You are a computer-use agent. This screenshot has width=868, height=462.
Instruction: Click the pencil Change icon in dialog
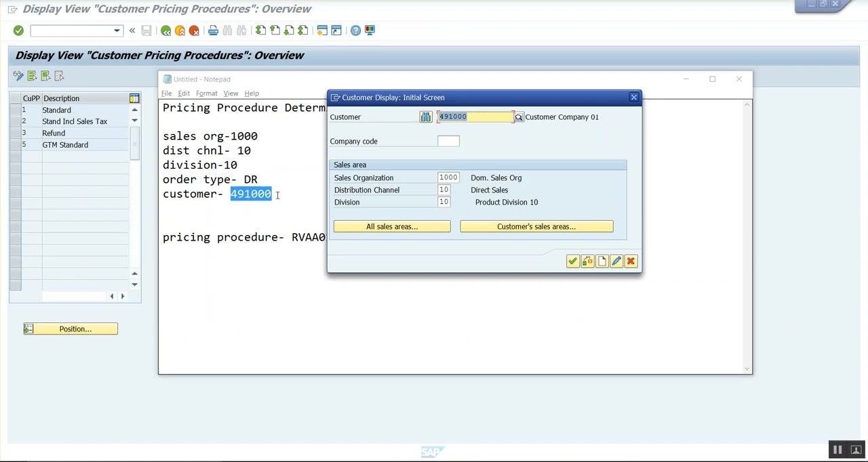coord(616,261)
